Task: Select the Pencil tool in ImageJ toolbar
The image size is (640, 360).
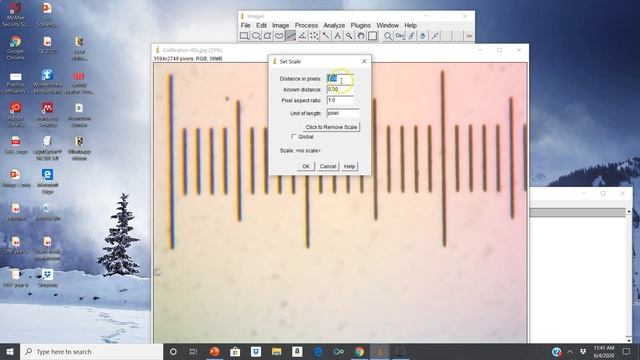Action: pyautogui.click(x=411, y=36)
